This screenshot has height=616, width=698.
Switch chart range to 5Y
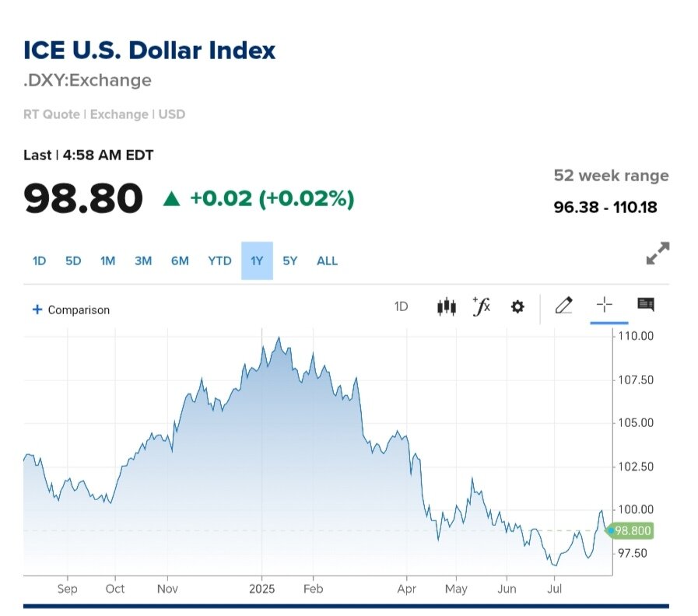[289, 261]
